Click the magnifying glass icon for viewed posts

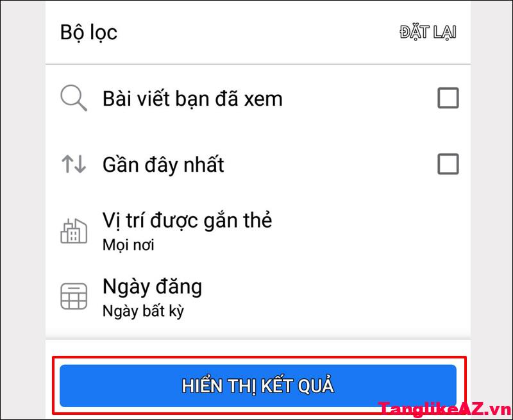click(x=74, y=98)
